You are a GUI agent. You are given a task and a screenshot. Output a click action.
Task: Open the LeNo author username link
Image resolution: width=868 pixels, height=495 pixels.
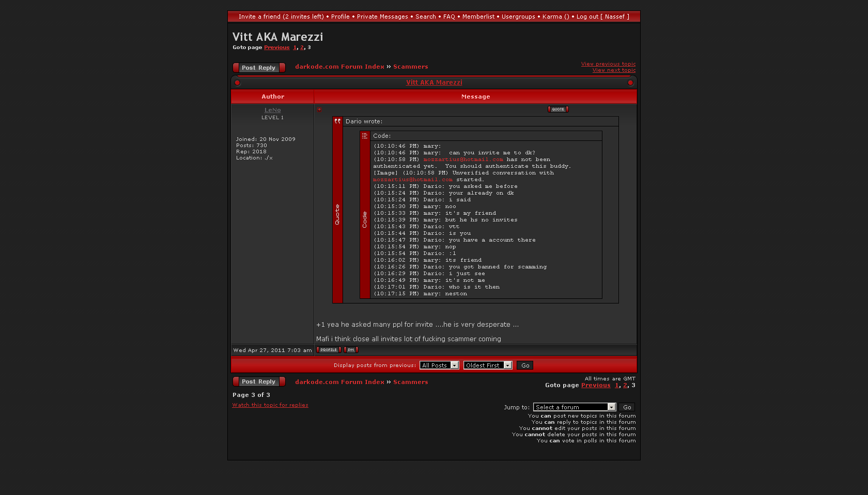[x=273, y=110]
